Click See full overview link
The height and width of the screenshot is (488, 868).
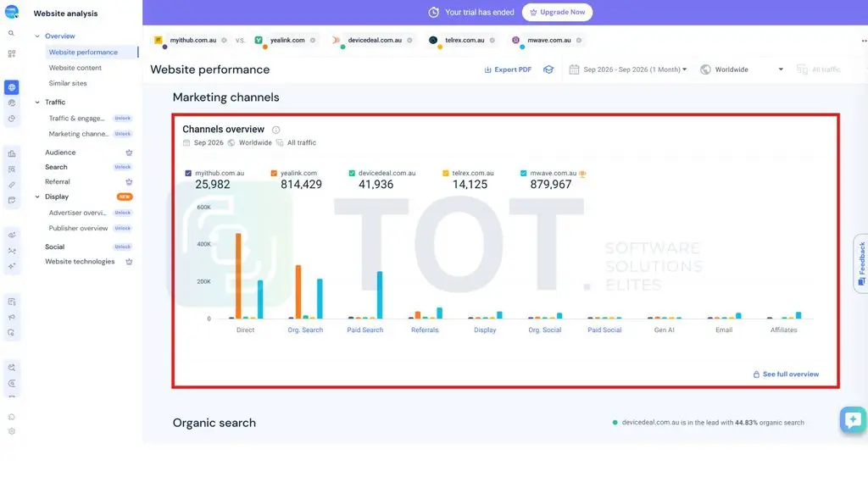click(786, 374)
